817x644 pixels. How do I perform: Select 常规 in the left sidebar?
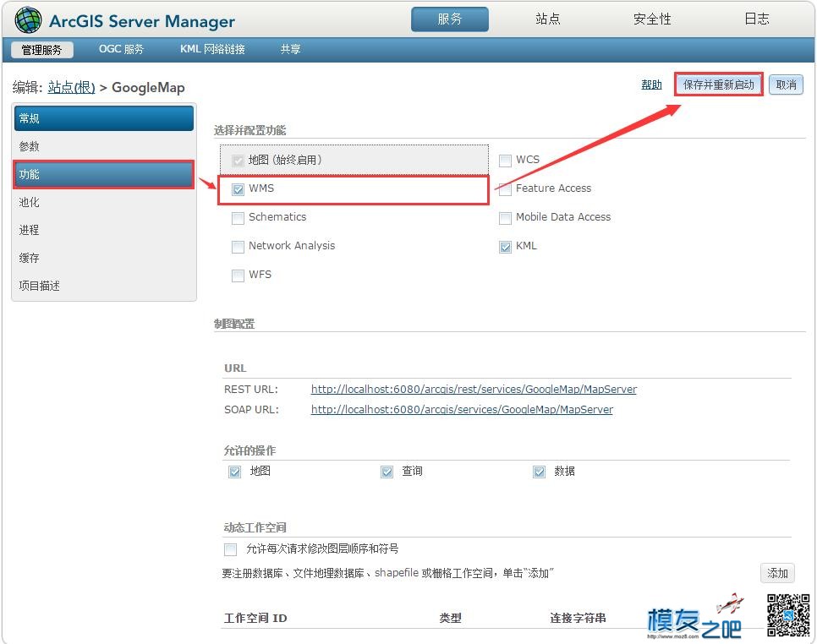(104, 118)
